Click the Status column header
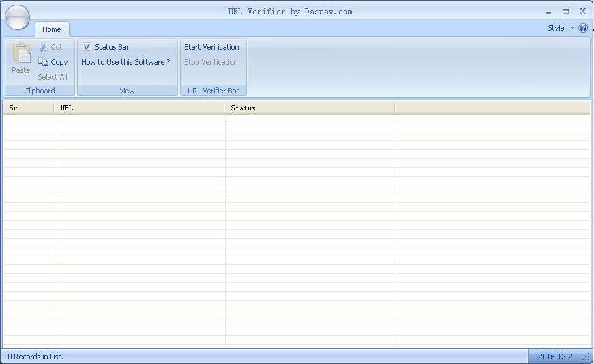The image size is (594, 364). (x=310, y=108)
